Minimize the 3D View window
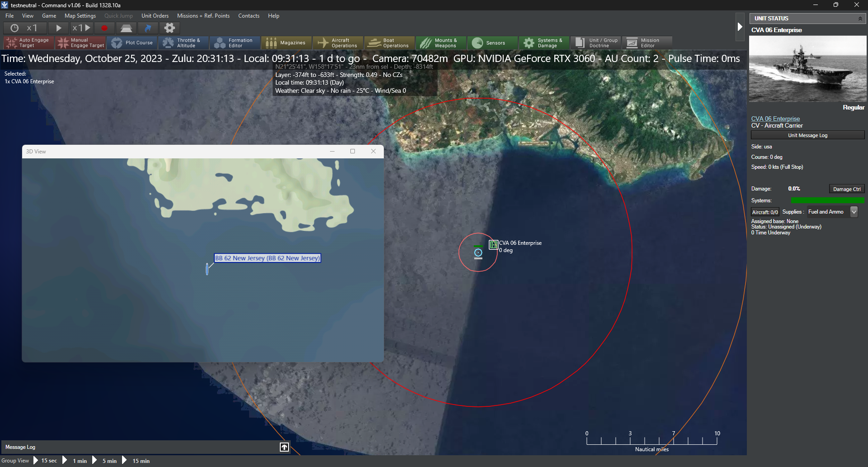868x467 pixels. click(332, 151)
